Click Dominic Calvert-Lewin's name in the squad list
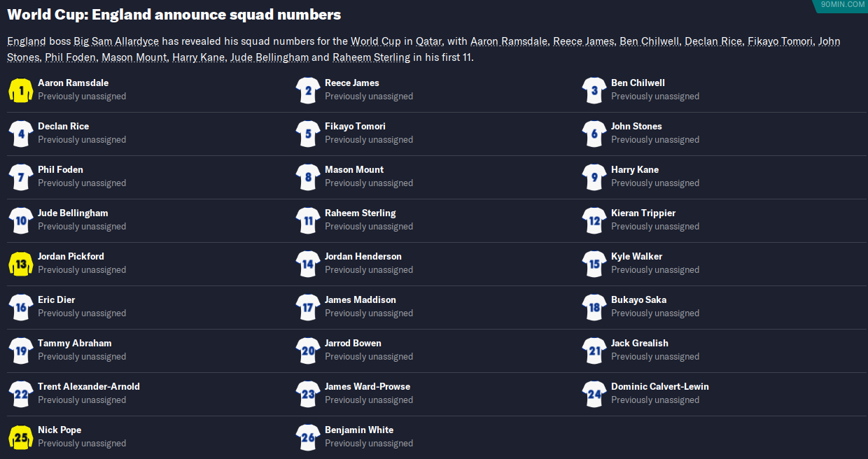Image resolution: width=868 pixels, height=459 pixels. (659, 386)
